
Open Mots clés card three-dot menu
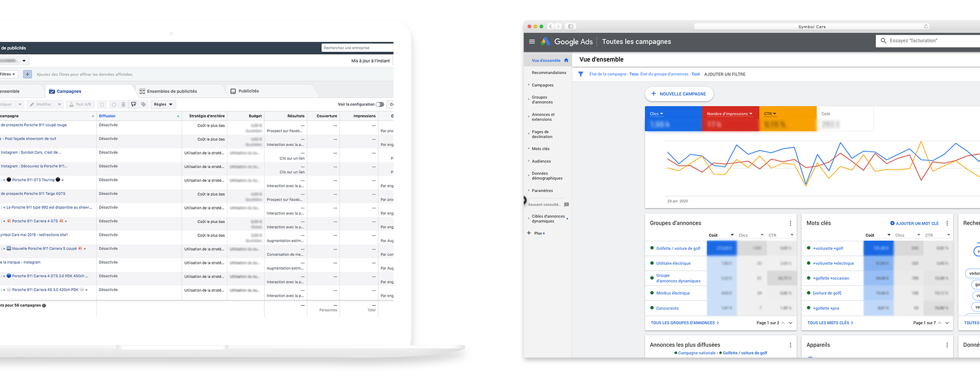[x=947, y=223]
